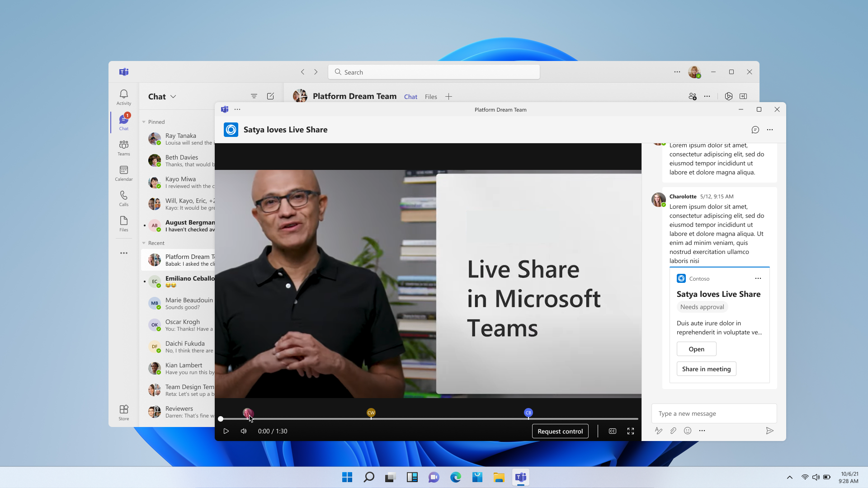Expand the Chat dropdown chevron
Image resolution: width=868 pixels, height=488 pixels.
(174, 96)
